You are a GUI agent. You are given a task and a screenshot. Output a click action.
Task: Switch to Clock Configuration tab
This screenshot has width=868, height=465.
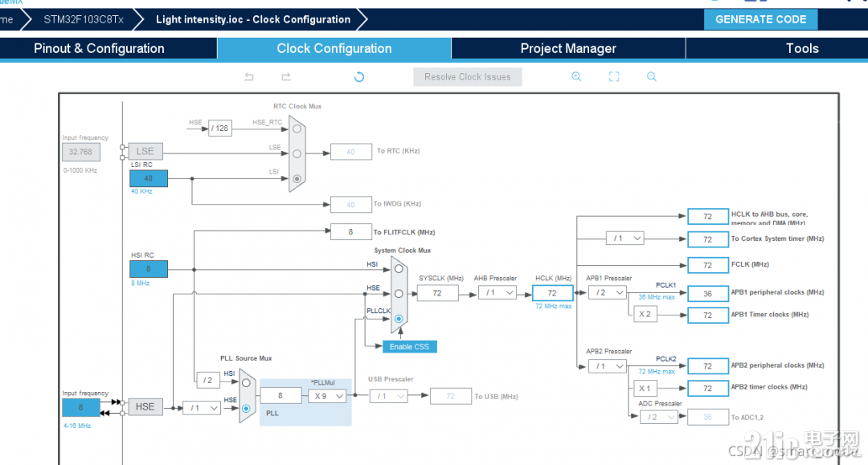pos(334,49)
